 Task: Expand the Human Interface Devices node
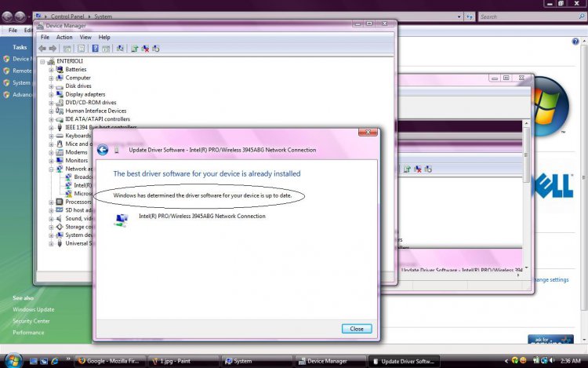[51, 111]
